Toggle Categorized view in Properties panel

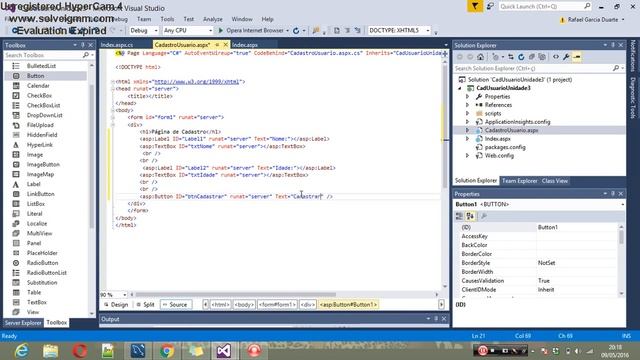[x=460, y=216]
